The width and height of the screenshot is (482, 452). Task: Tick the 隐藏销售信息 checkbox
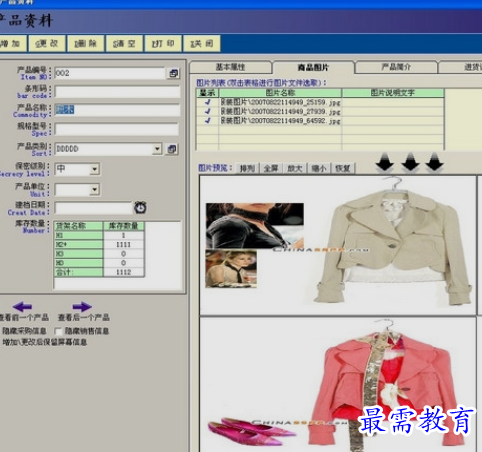[58, 331]
